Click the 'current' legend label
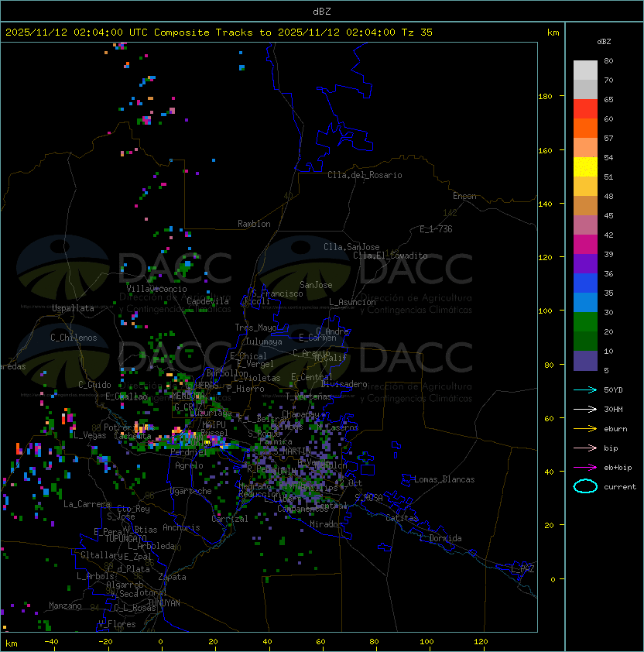This screenshot has width=644, height=652. (x=620, y=487)
